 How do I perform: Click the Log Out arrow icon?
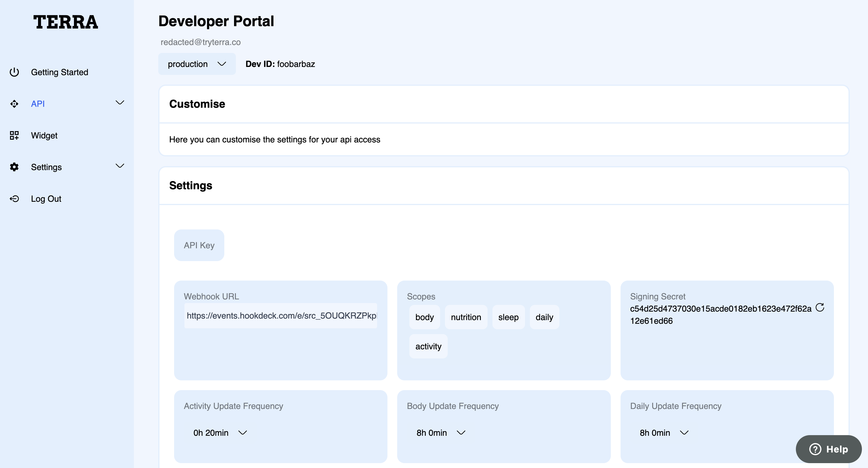(14, 199)
